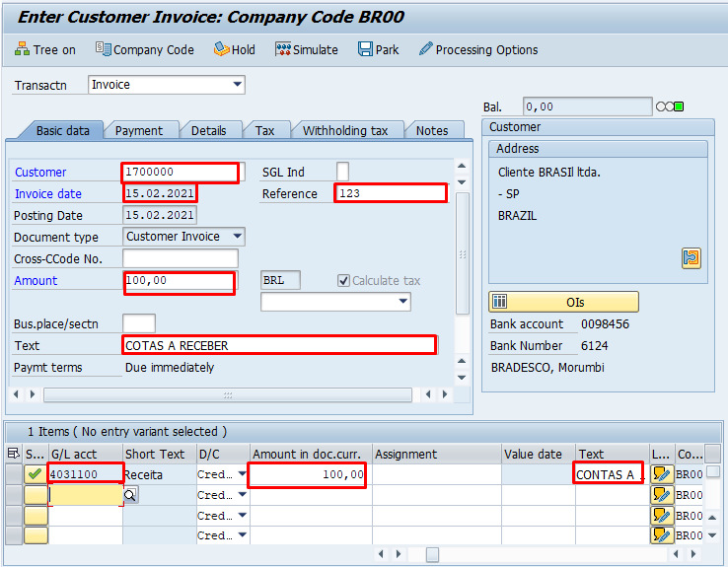The width and height of the screenshot is (728, 567).
Task: Click the horizontal scrollbar under the form
Action: coord(227,394)
